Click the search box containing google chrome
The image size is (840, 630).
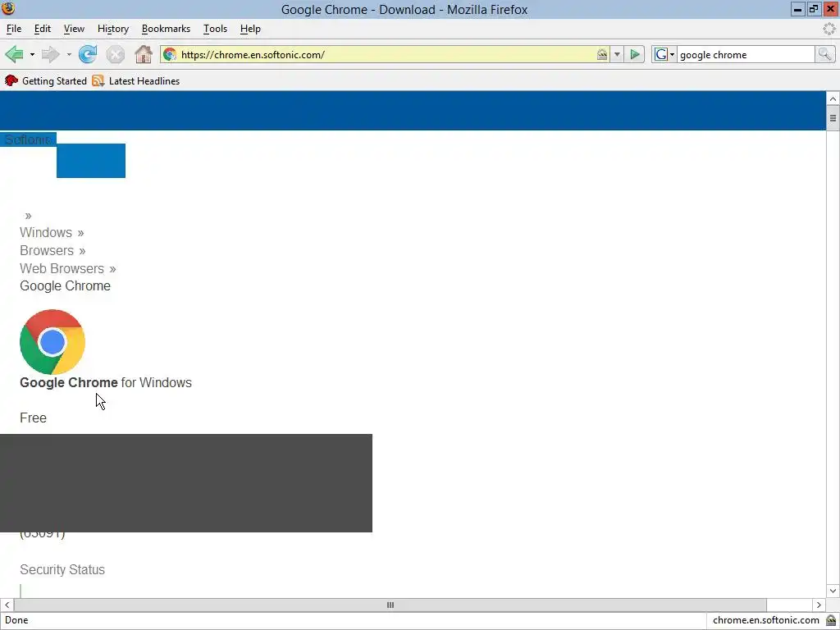coord(746,54)
